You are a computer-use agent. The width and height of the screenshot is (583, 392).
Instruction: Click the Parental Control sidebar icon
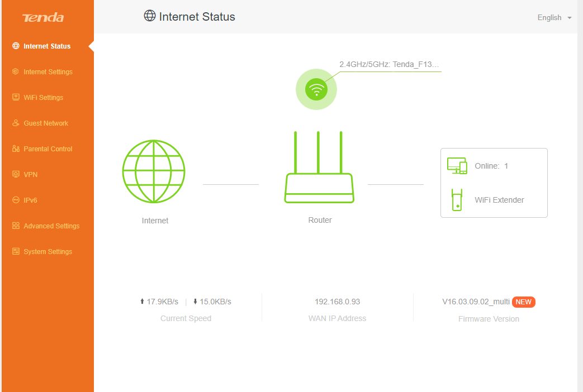click(x=16, y=149)
